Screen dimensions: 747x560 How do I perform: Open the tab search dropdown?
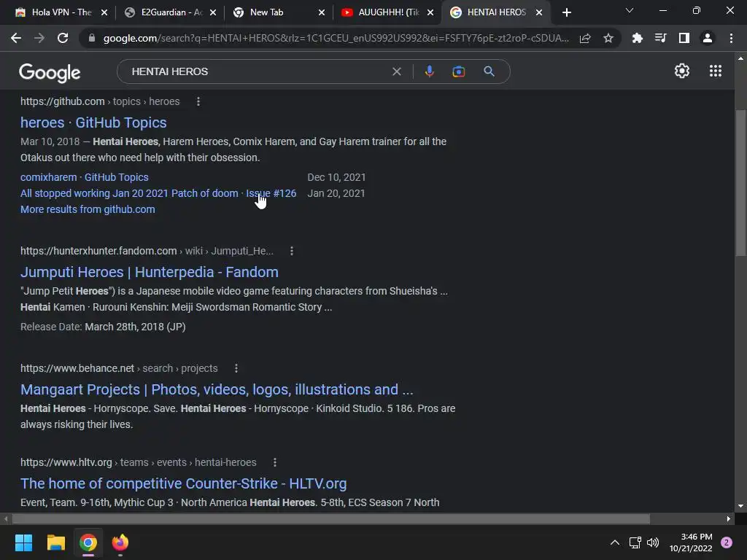click(630, 10)
